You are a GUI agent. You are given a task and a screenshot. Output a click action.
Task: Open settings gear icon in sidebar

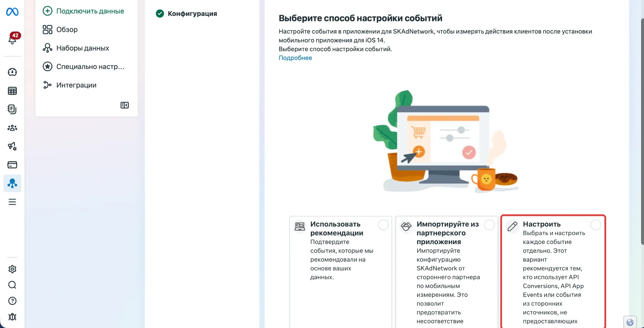point(12,269)
